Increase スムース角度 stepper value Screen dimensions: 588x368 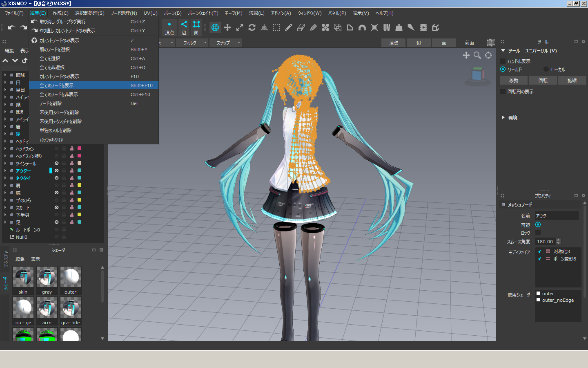[x=558, y=240]
